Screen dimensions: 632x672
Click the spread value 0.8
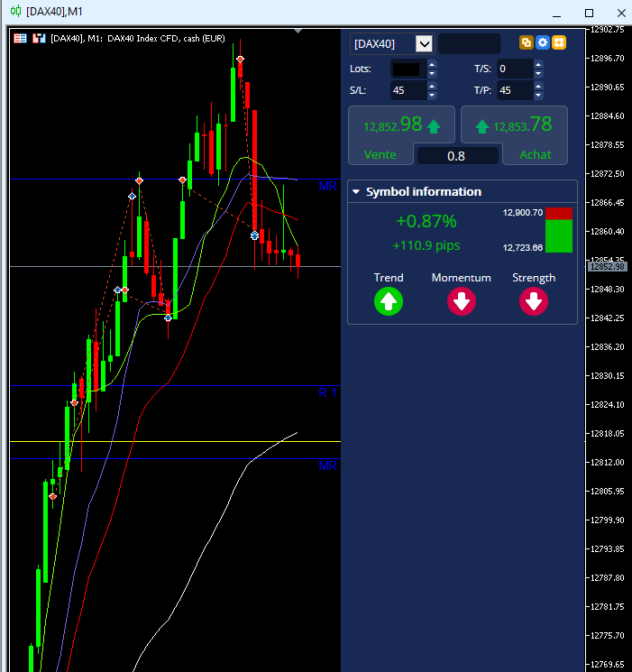pyautogui.click(x=458, y=156)
